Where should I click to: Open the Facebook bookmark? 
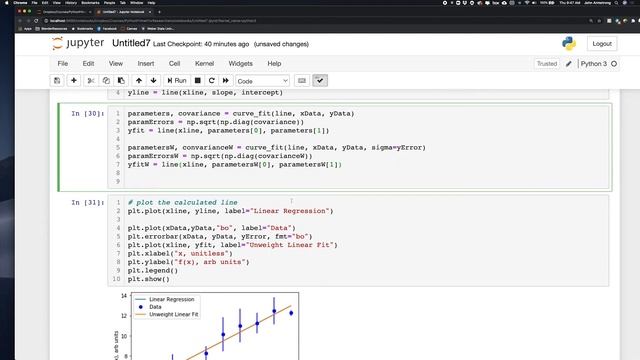click(107, 29)
